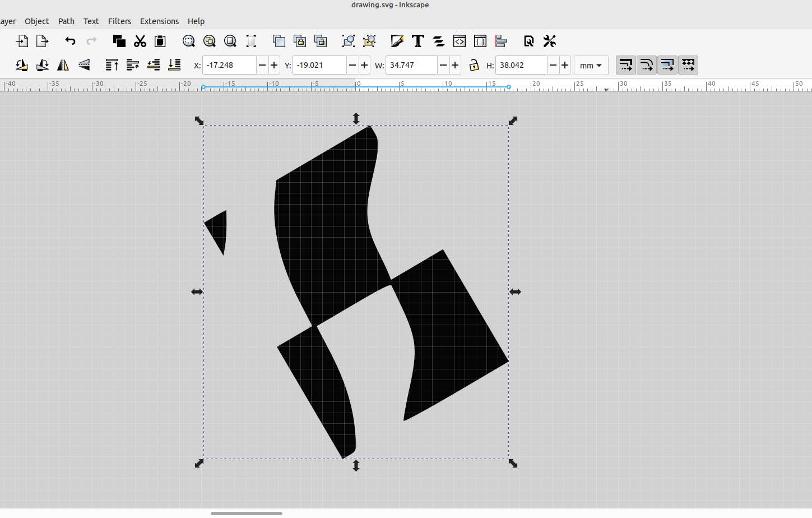Click the Export file icon

[x=43, y=41]
